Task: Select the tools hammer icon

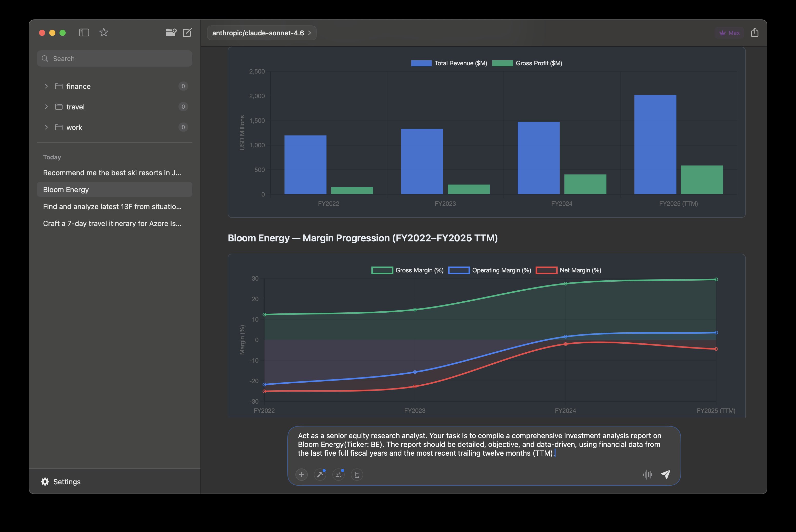Action: [320, 475]
